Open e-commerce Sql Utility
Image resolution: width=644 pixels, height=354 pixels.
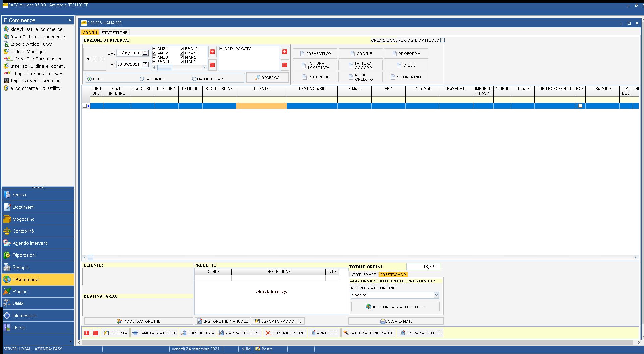tap(32, 88)
